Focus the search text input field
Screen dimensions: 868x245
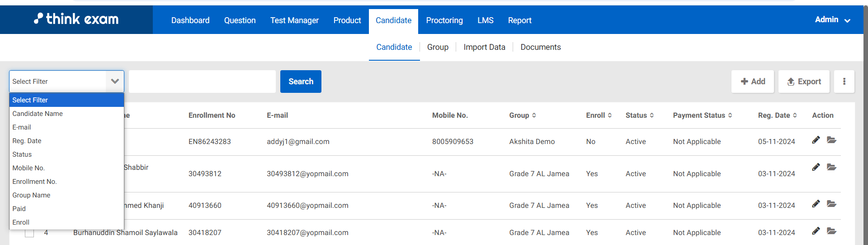202,82
